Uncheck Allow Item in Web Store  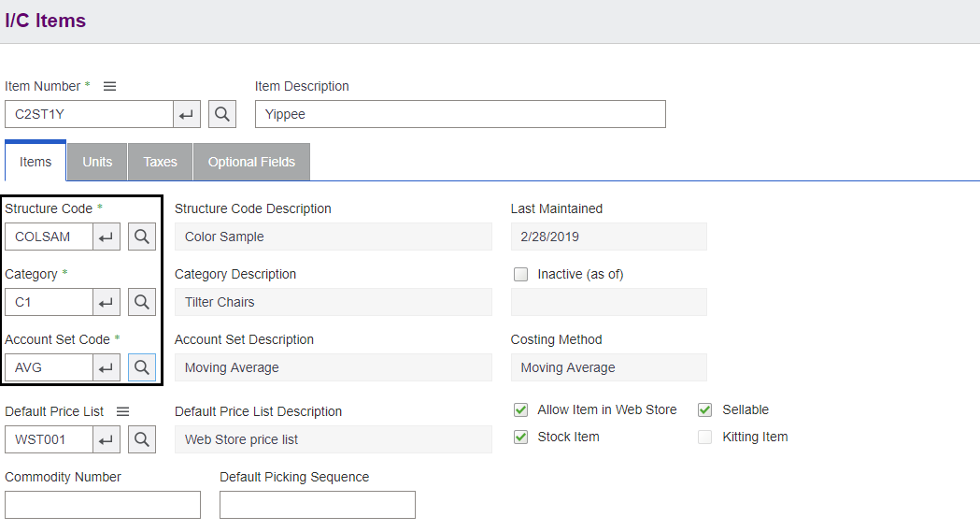pyautogui.click(x=521, y=409)
